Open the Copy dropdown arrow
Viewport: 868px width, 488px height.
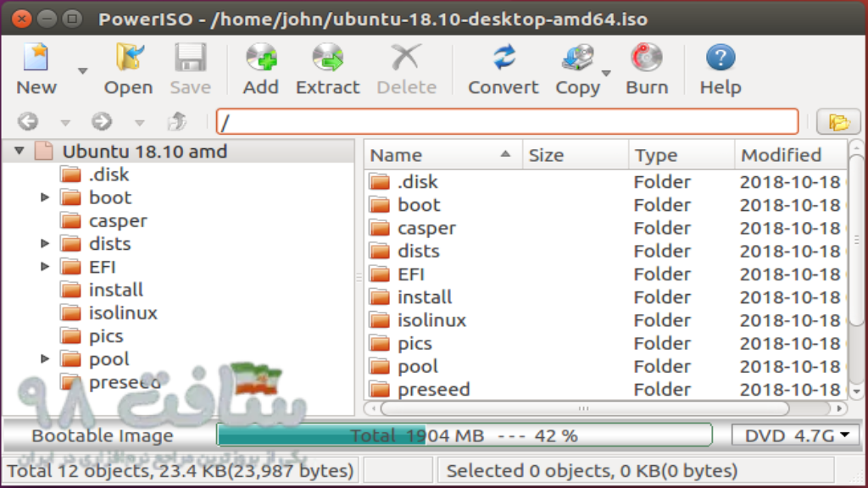click(606, 73)
